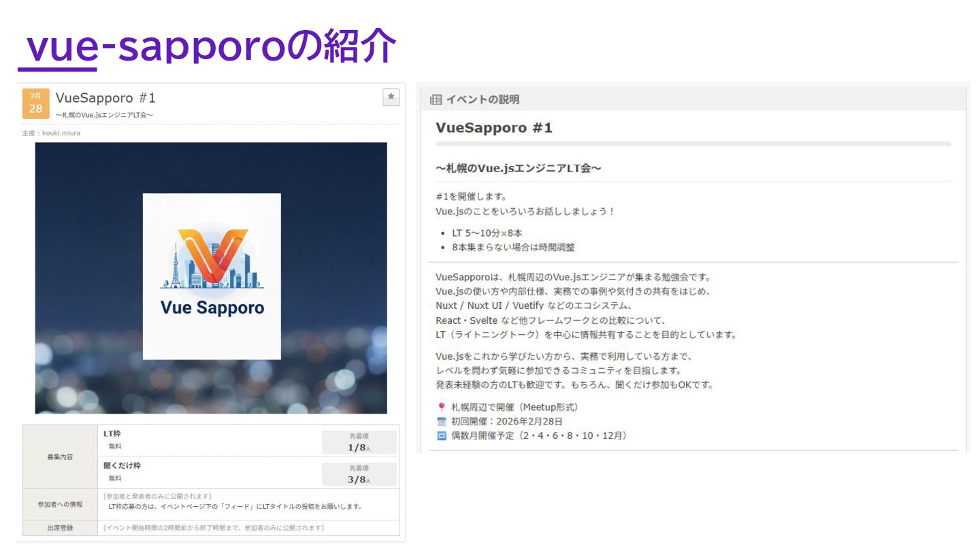This screenshot has height=551, width=980.
Task: Click the '1/8人' LT枠 capacity box
Action: [x=359, y=442]
